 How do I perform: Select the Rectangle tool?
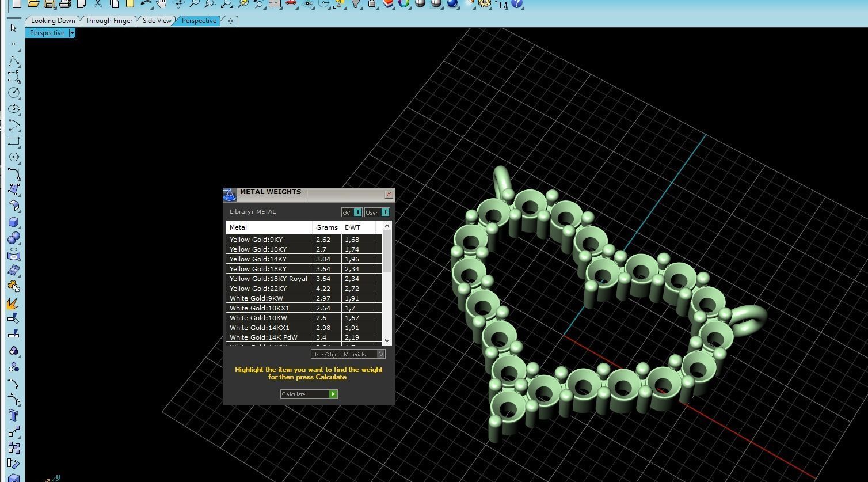click(x=14, y=141)
